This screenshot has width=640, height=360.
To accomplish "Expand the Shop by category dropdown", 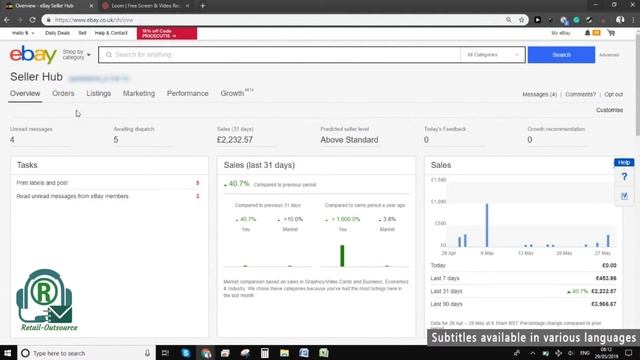I will [76, 55].
